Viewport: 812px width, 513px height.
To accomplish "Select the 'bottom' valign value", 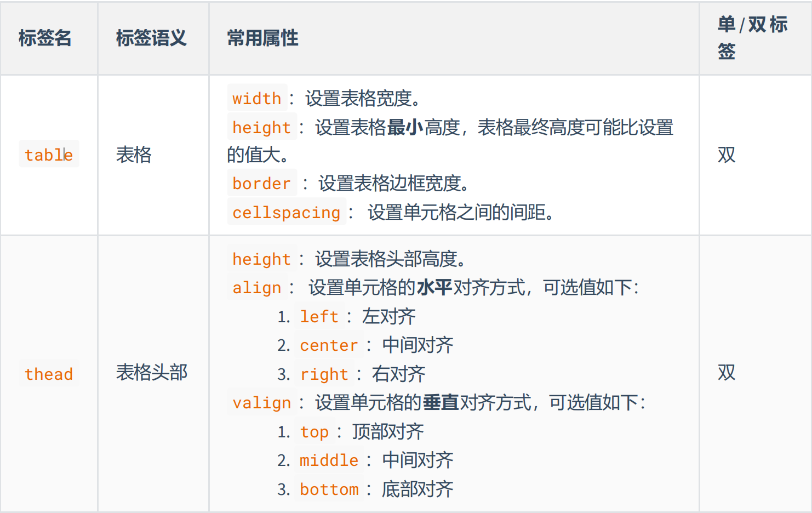I will [329, 489].
